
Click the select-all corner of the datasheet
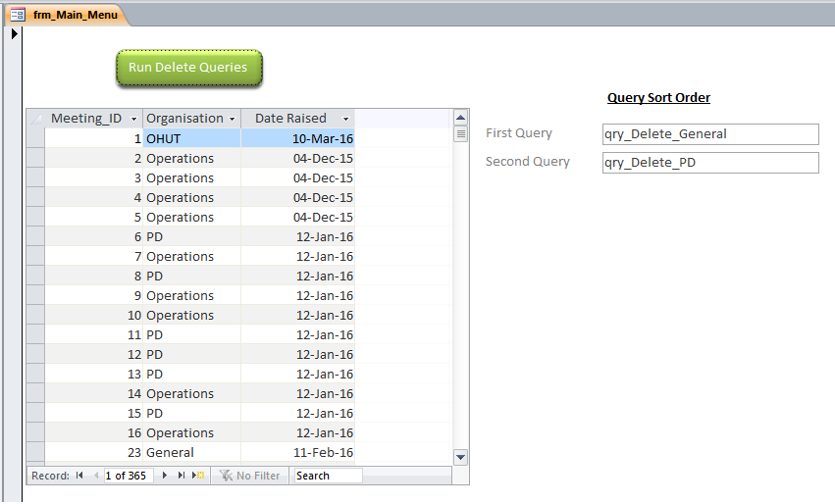35,119
